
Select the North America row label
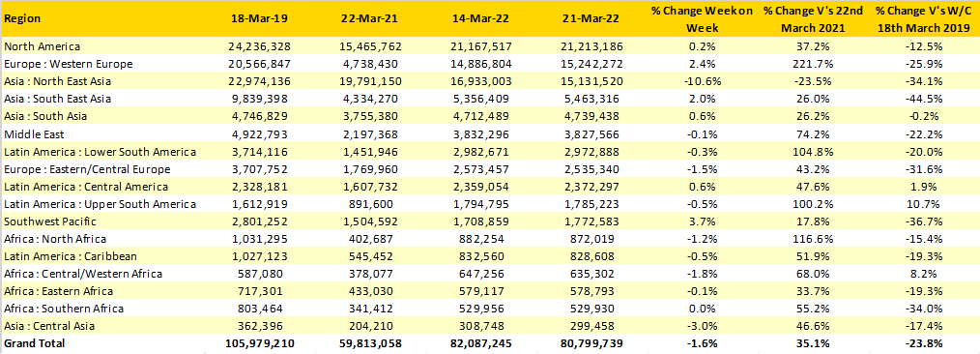[42, 46]
